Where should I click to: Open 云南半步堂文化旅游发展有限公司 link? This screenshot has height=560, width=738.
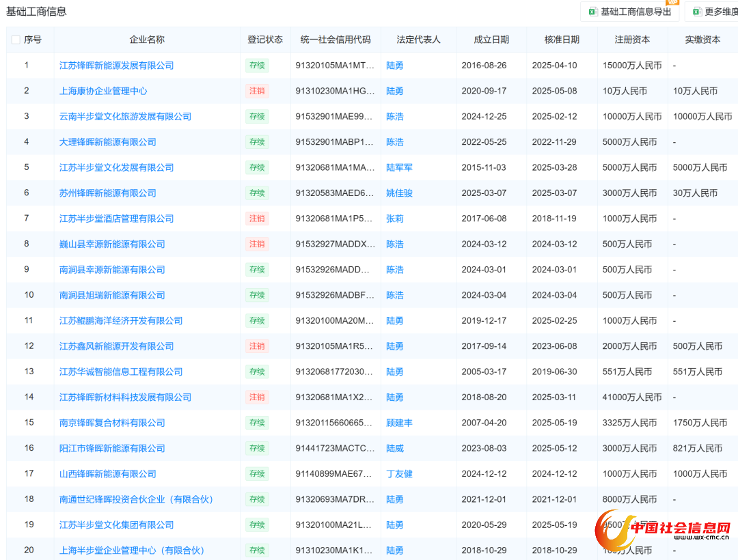(125, 117)
